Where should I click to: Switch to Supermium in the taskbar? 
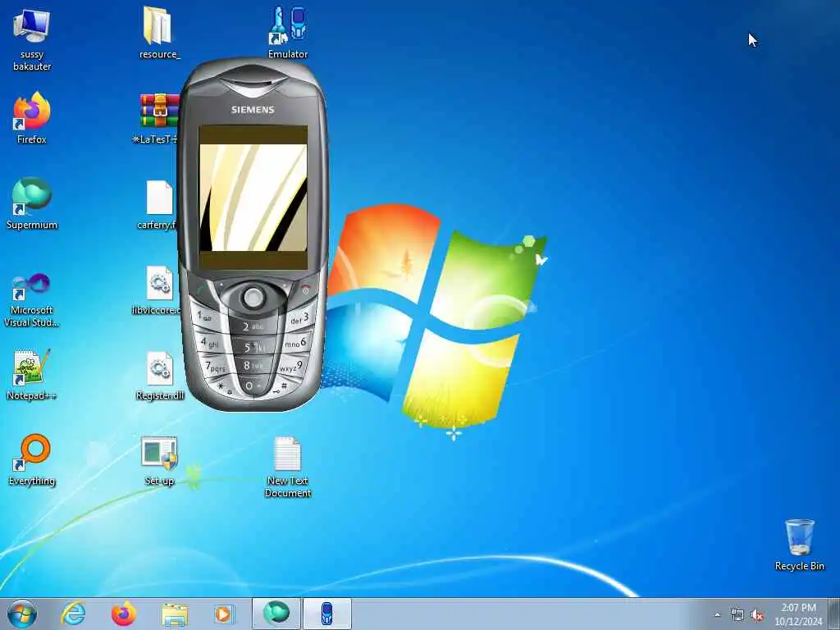click(x=276, y=614)
